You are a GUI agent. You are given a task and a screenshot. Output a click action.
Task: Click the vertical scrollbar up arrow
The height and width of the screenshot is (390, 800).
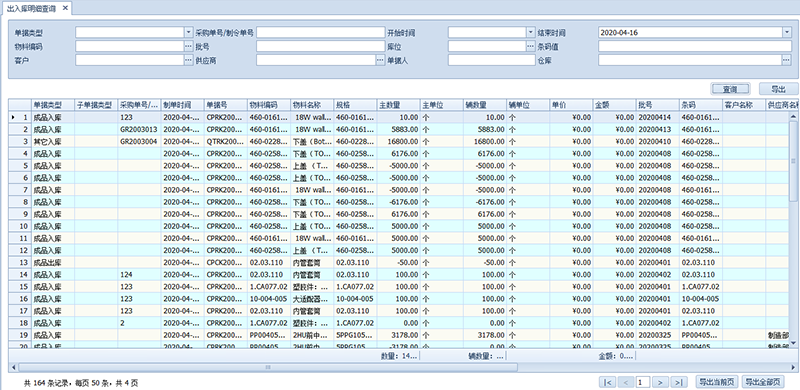click(793, 116)
